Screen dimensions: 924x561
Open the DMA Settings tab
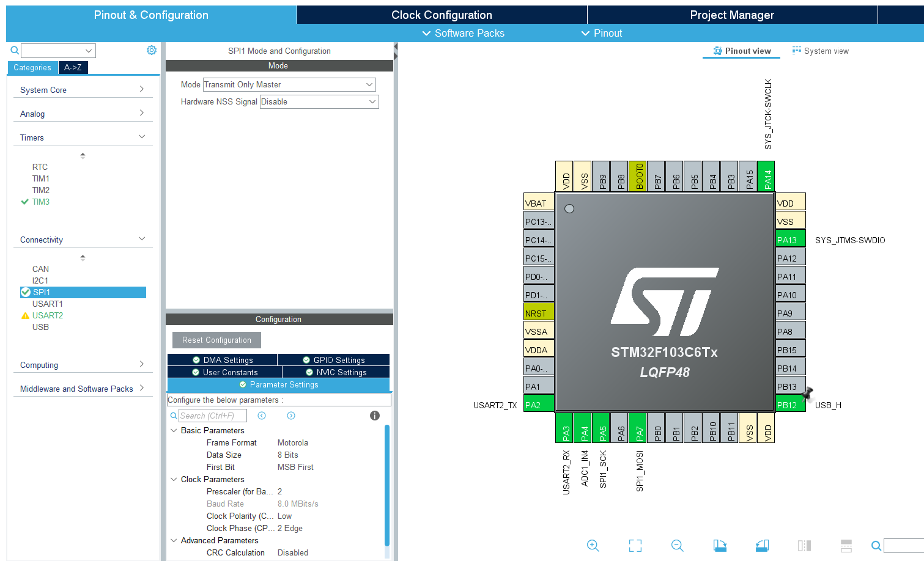pos(223,360)
